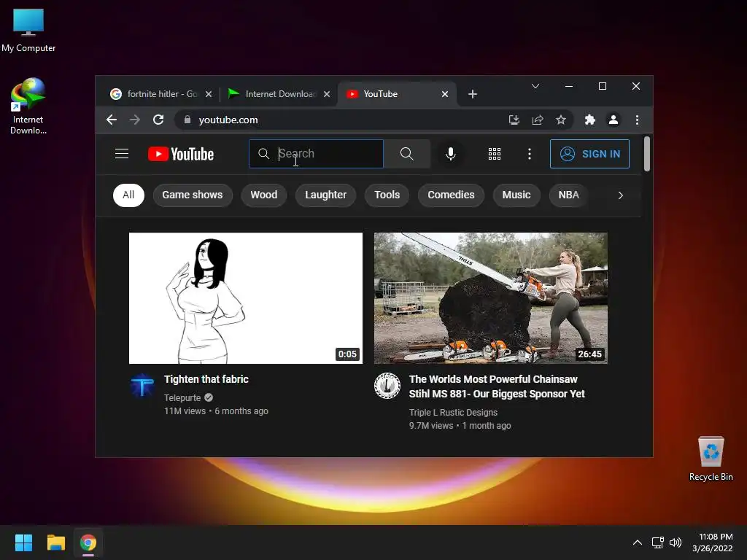Show hidden tray icons chevron
Image resolution: width=747 pixels, height=560 pixels.
[x=637, y=542]
